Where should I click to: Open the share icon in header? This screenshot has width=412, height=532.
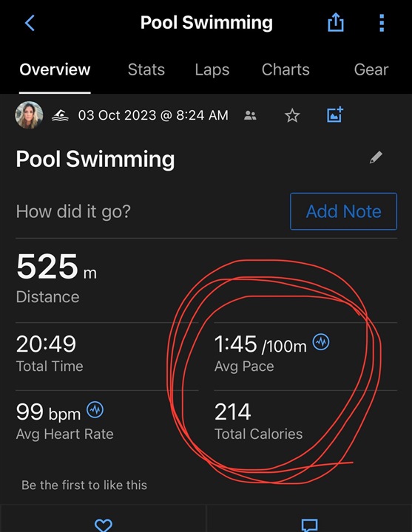click(336, 22)
